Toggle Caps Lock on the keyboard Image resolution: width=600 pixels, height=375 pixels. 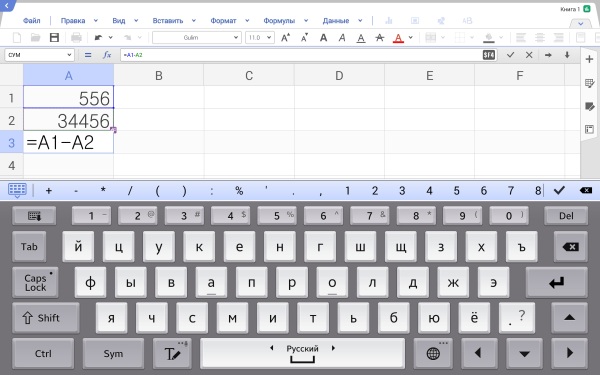[35, 282]
